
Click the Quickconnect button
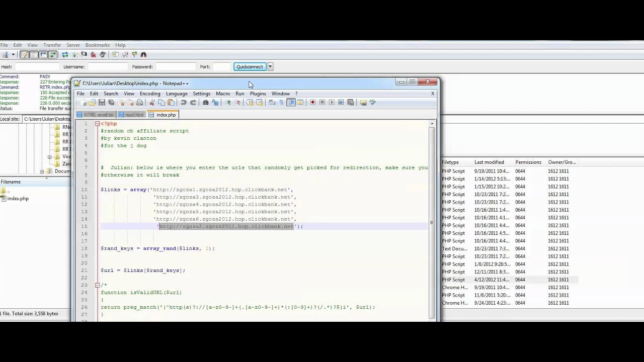(x=250, y=66)
